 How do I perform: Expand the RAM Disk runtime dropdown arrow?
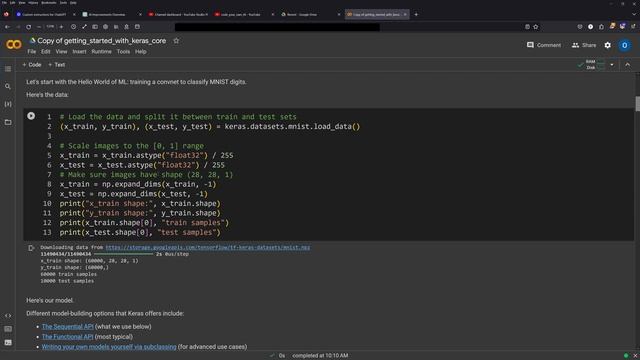pyautogui.click(x=611, y=64)
